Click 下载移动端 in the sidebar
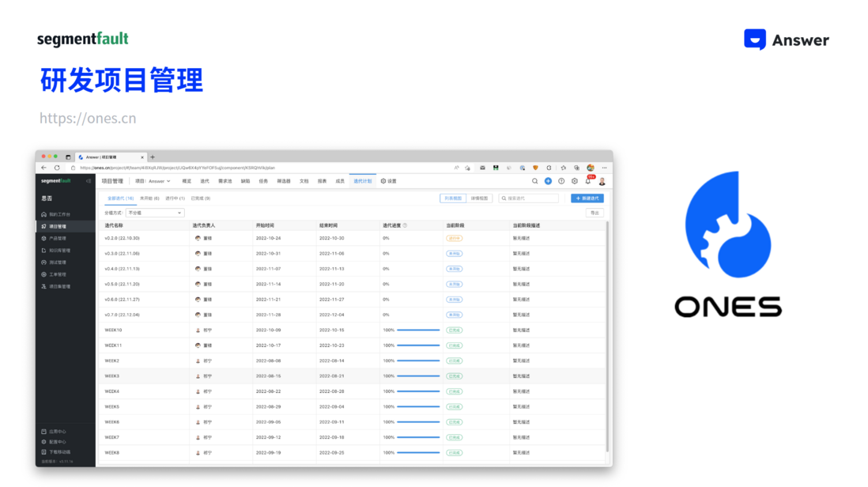Image resolution: width=868 pixels, height=487 pixels. 56,452
